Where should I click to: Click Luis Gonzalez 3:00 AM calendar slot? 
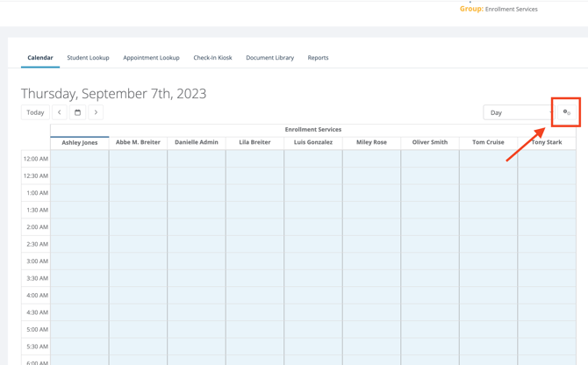(x=313, y=261)
